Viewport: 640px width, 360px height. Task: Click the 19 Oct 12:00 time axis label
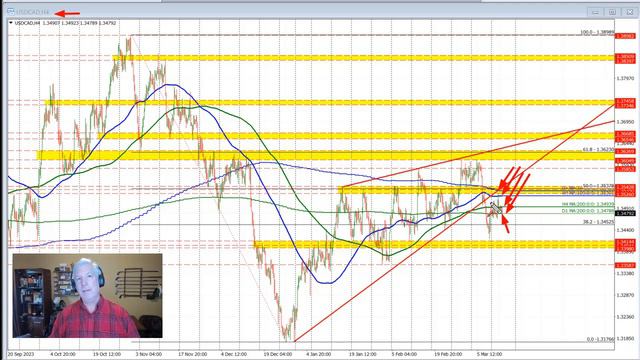click(107, 354)
